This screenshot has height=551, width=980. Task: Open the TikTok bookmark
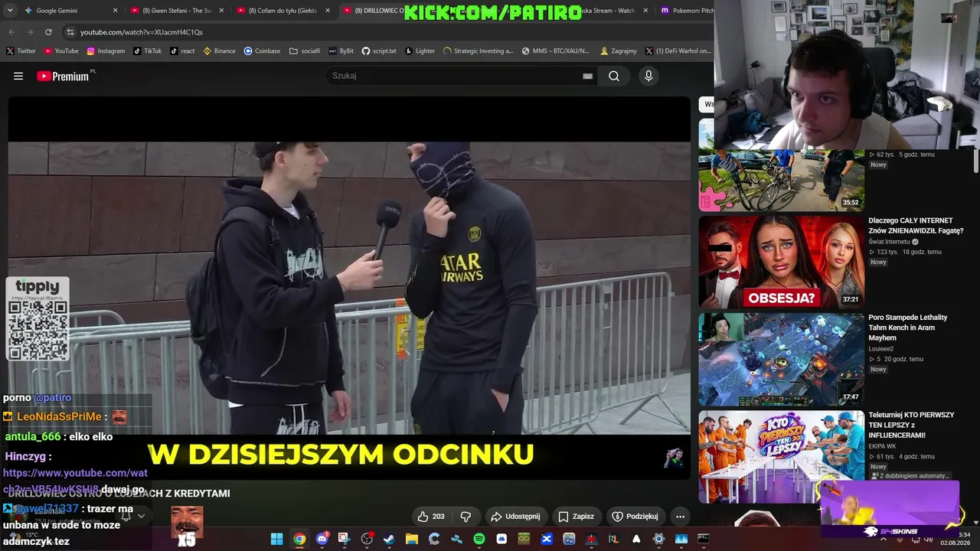(x=148, y=51)
